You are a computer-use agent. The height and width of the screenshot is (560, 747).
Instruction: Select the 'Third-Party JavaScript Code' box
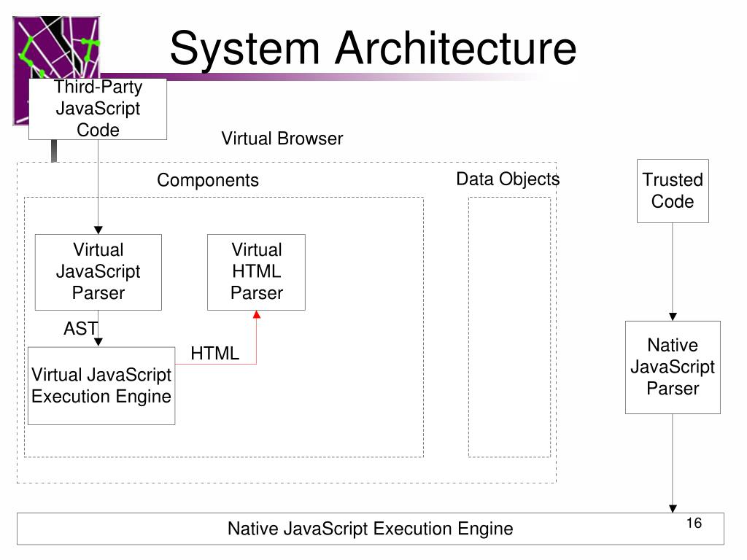pyautogui.click(x=98, y=109)
